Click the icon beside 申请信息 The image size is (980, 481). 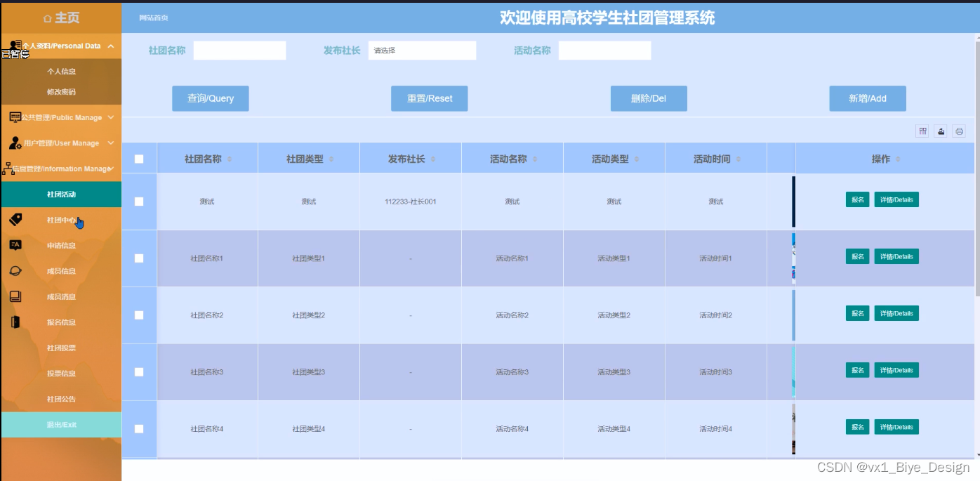pos(15,245)
